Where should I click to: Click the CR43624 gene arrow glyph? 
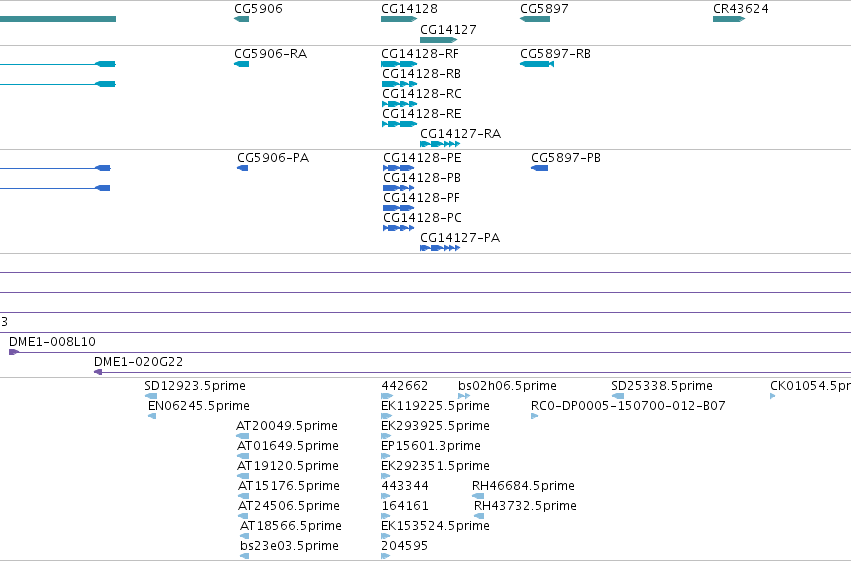click(729, 19)
